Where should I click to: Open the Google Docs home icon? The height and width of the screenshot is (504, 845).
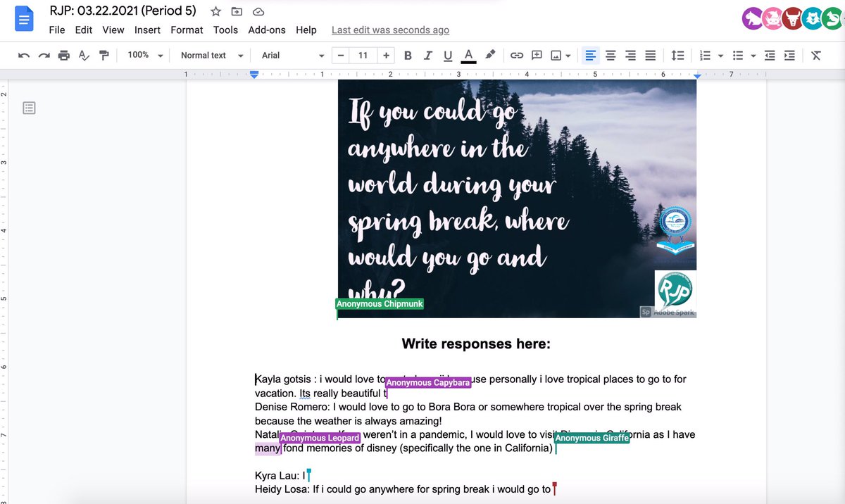click(24, 18)
